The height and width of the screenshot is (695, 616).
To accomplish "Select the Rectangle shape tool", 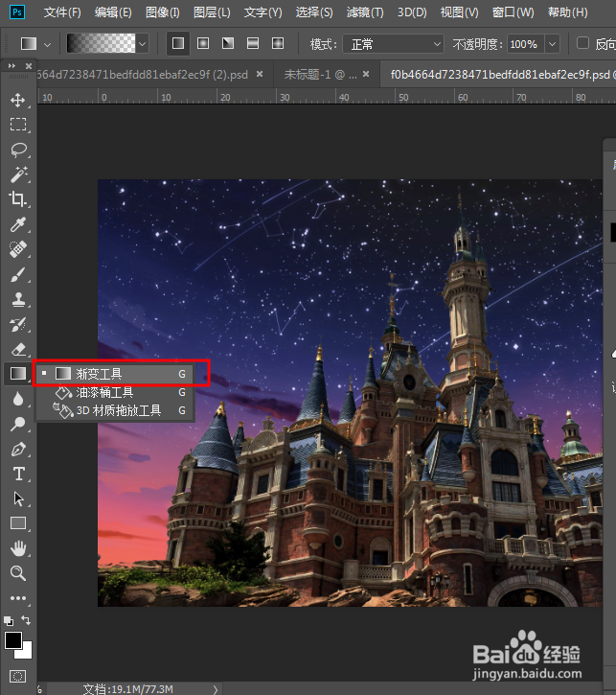I will (x=17, y=523).
